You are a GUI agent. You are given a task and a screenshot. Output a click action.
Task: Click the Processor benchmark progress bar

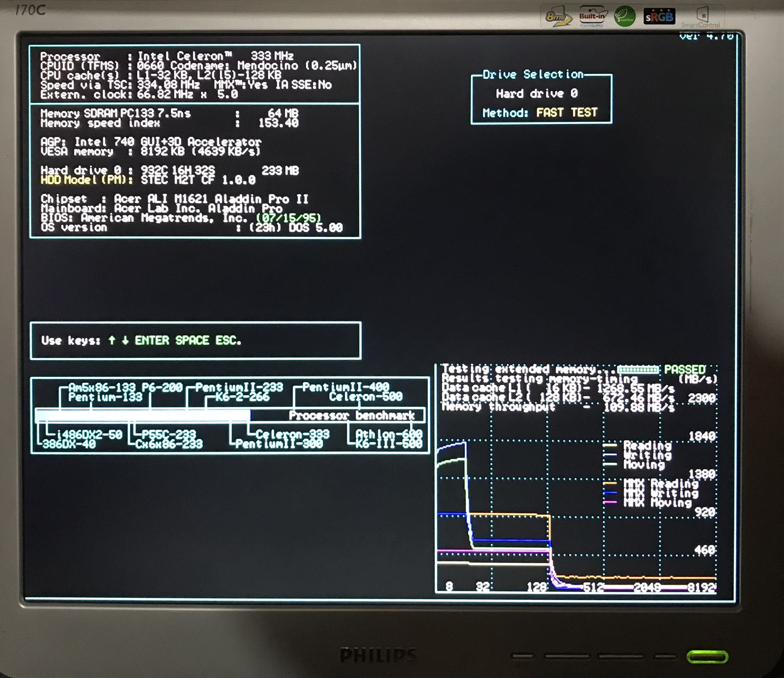(x=230, y=415)
